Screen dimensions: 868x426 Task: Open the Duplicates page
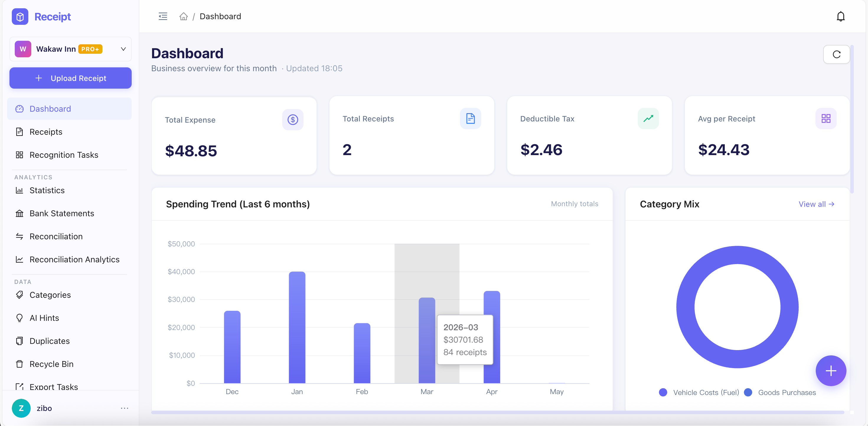[x=69, y=341]
